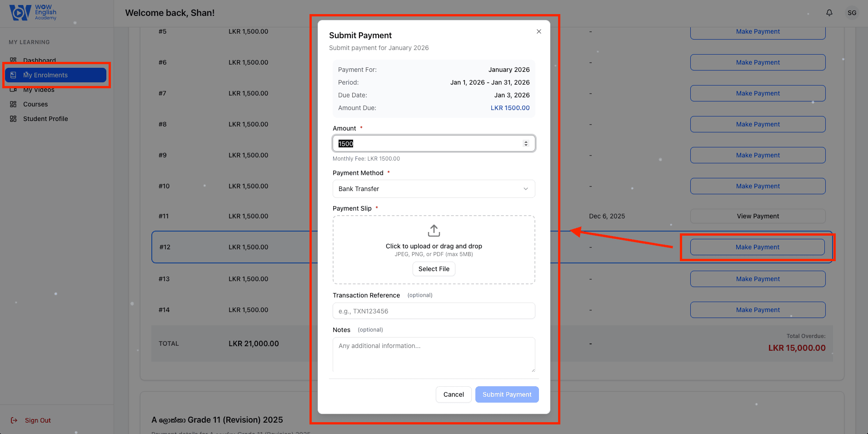This screenshot has width=868, height=434.
Task: Click the Transaction Reference field
Action: pyautogui.click(x=434, y=311)
